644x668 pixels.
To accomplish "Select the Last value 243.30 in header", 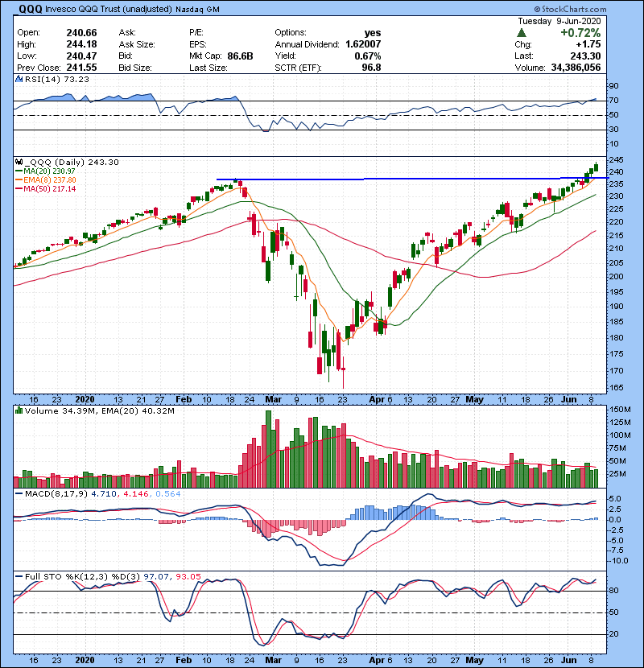I will [x=585, y=56].
